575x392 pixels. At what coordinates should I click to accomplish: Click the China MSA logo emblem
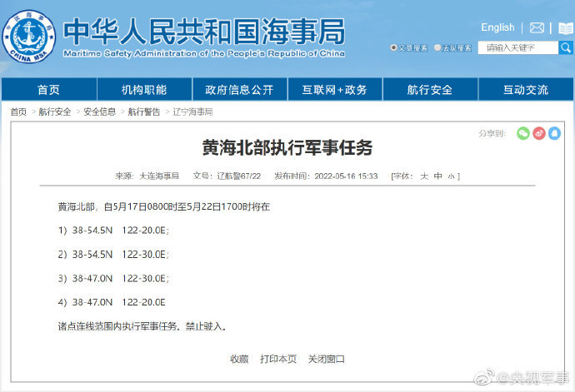[30, 37]
